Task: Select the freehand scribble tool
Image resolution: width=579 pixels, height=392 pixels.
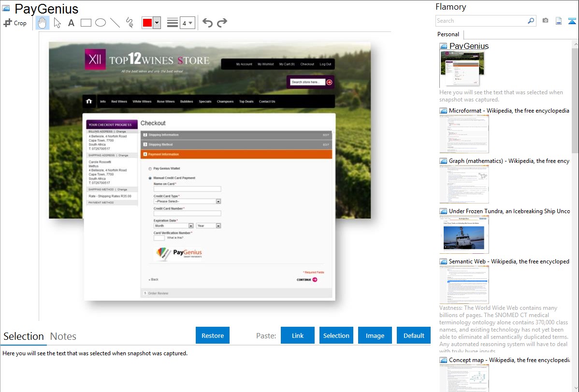Action: pyautogui.click(x=130, y=23)
